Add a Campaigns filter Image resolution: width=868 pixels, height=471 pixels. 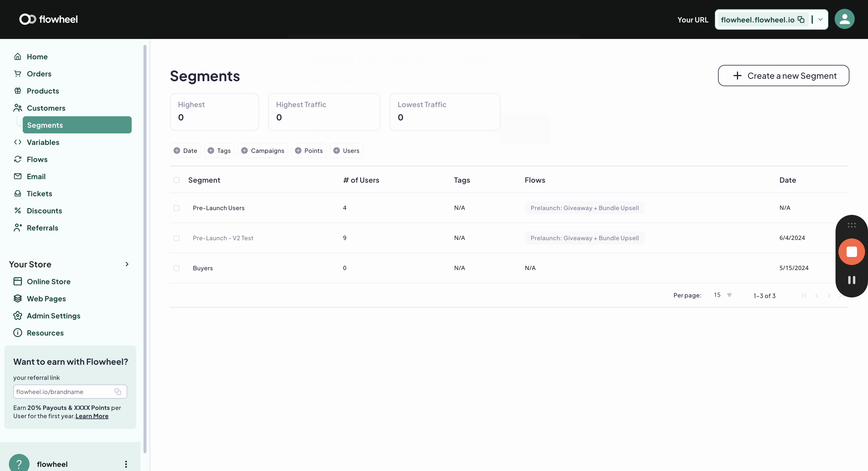(x=263, y=151)
